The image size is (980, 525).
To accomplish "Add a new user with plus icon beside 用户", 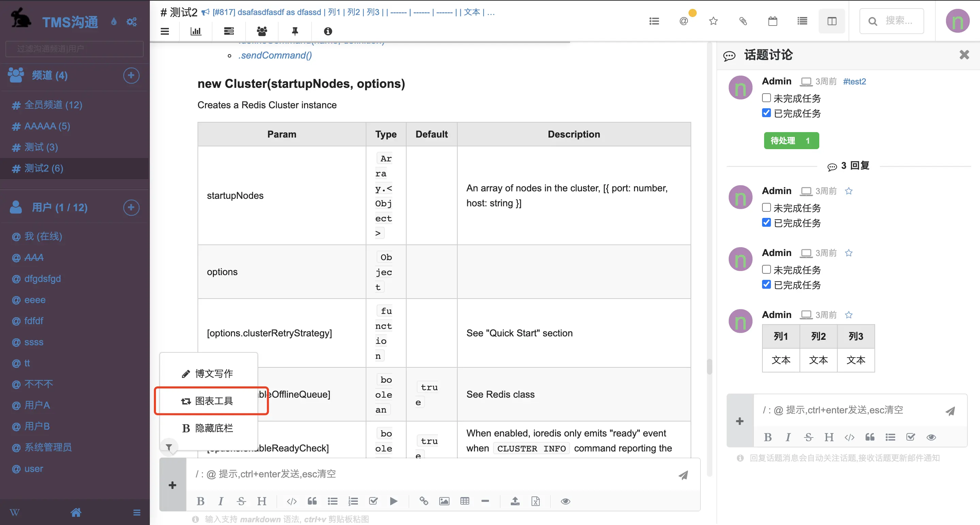I will coord(131,207).
